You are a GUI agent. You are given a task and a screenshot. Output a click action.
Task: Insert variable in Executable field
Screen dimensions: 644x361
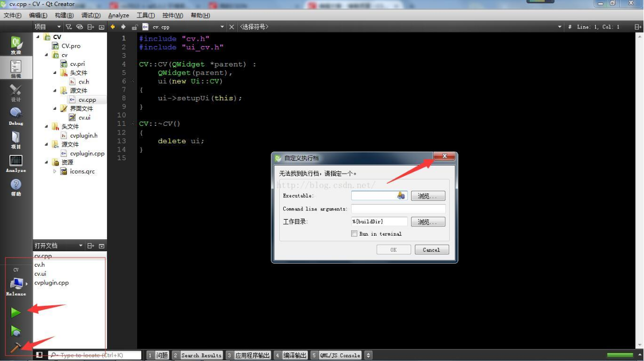(401, 196)
